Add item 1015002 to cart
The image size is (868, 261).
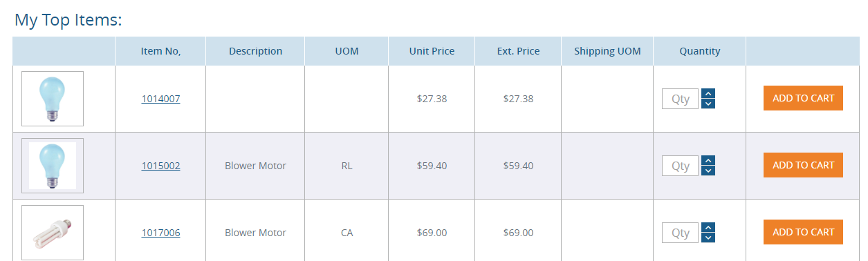803,165
